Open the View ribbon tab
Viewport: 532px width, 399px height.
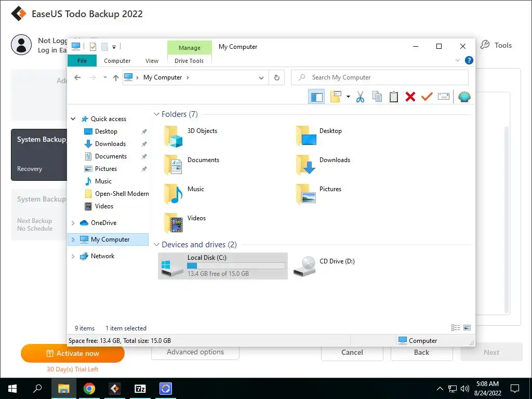[152, 61]
